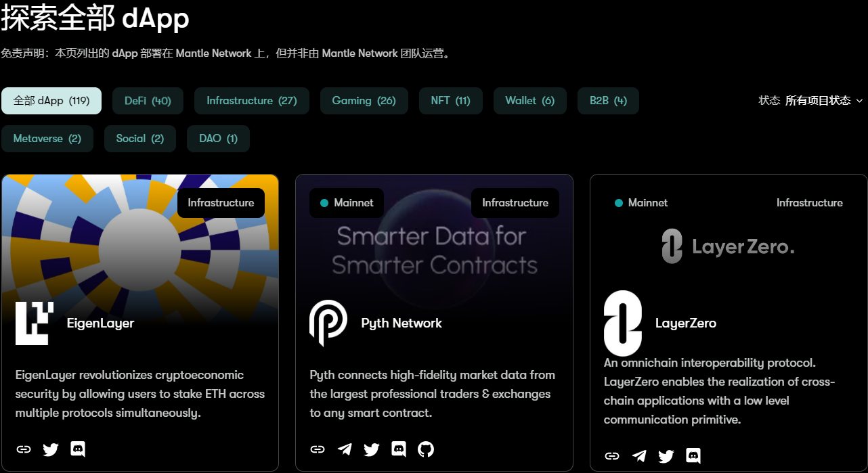The image size is (868, 473).
Task: Click LayerZero's Discord icon
Action: (x=693, y=455)
